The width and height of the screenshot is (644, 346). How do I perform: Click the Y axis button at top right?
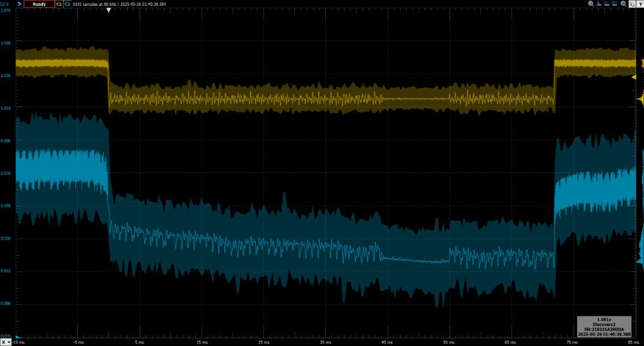[640, 4]
